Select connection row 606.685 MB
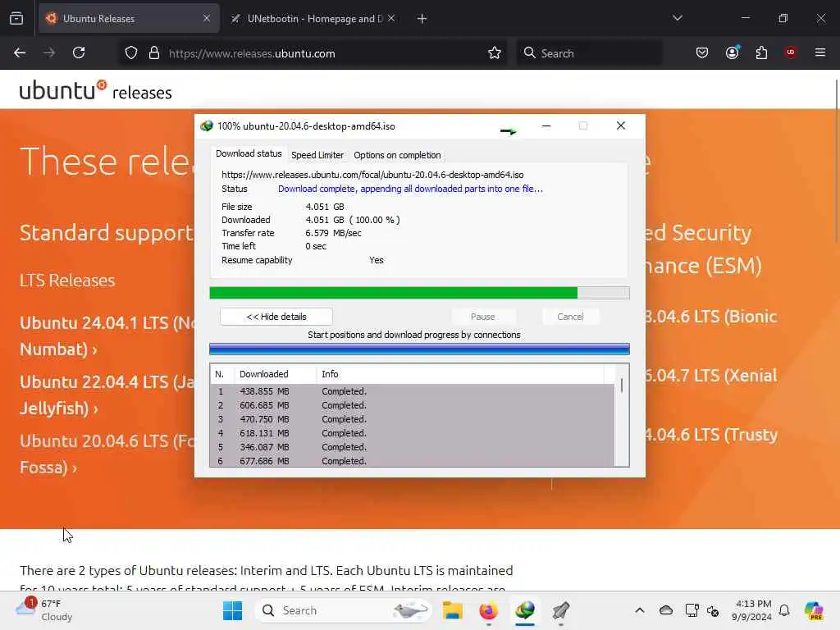Image resolution: width=840 pixels, height=630 pixels. pyautogui.click(x=413, y=405)
